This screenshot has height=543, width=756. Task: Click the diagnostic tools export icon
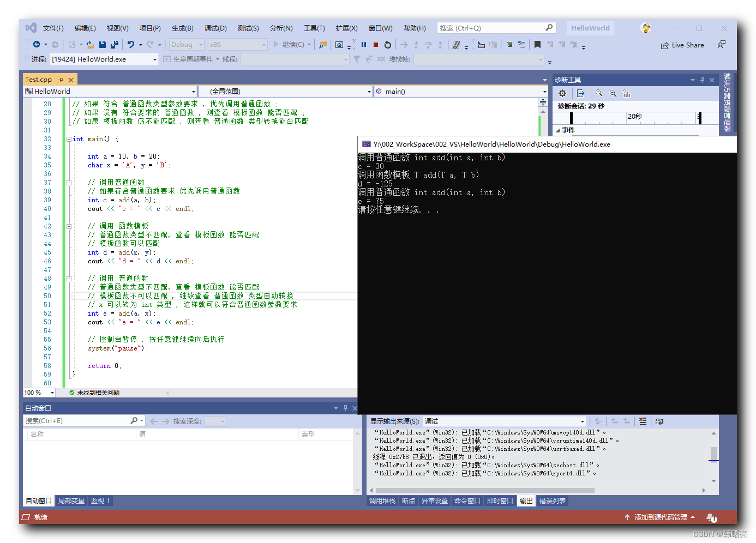point(581,93)
